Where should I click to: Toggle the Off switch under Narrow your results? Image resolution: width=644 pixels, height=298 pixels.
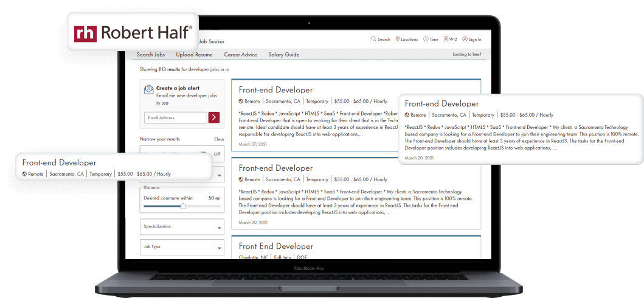[216, 154]
